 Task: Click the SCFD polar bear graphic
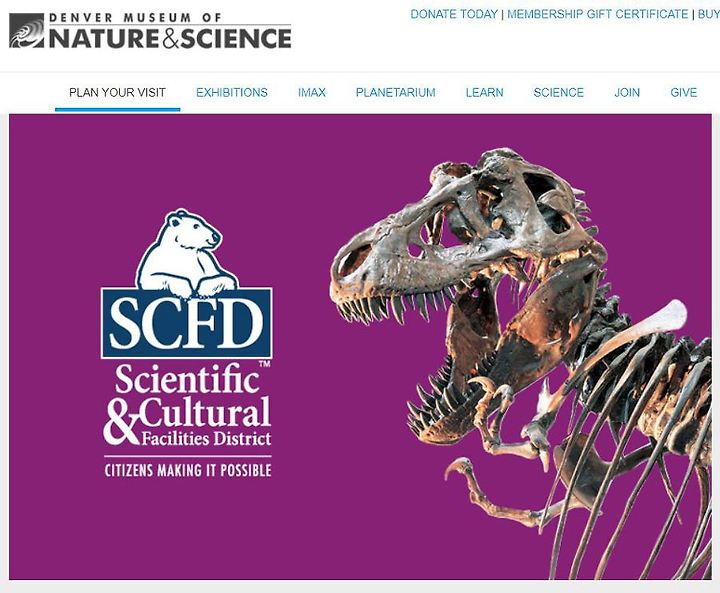[187, 252]
